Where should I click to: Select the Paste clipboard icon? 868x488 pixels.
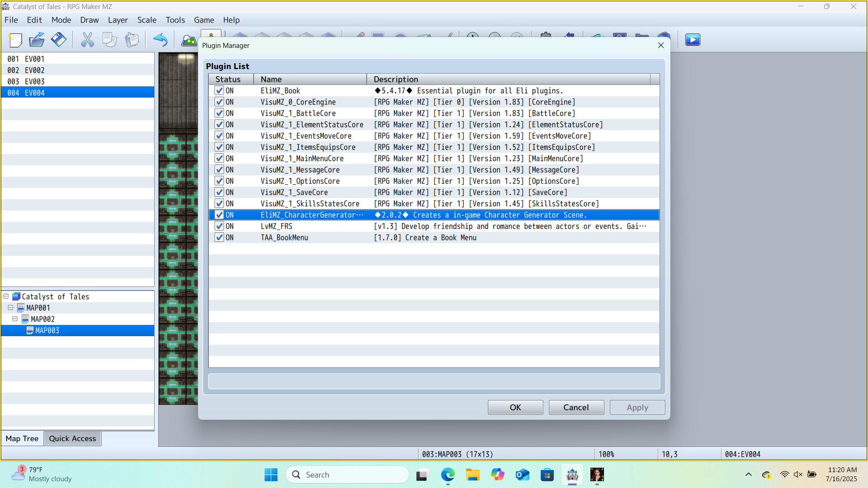click(x=132, y=40)
